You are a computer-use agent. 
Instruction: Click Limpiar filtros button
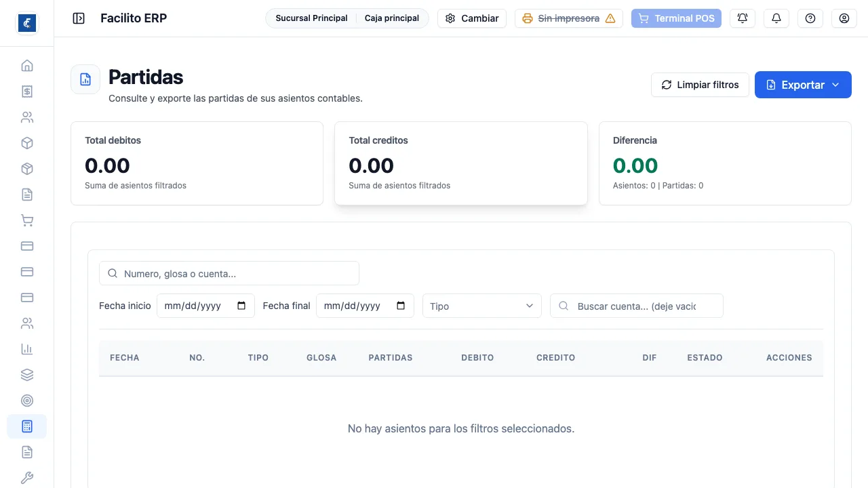(x=700, y=85)
